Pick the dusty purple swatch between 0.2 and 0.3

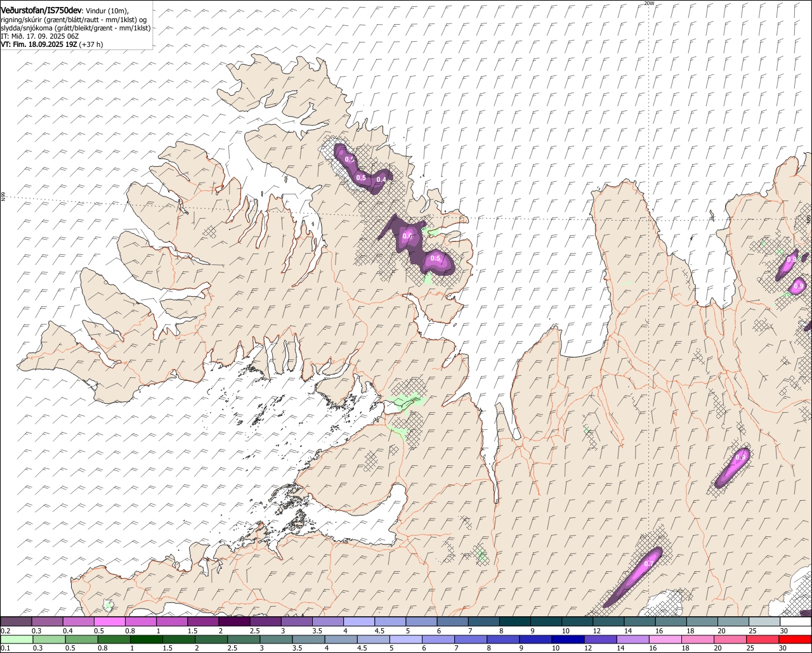(x=16, y=621)
